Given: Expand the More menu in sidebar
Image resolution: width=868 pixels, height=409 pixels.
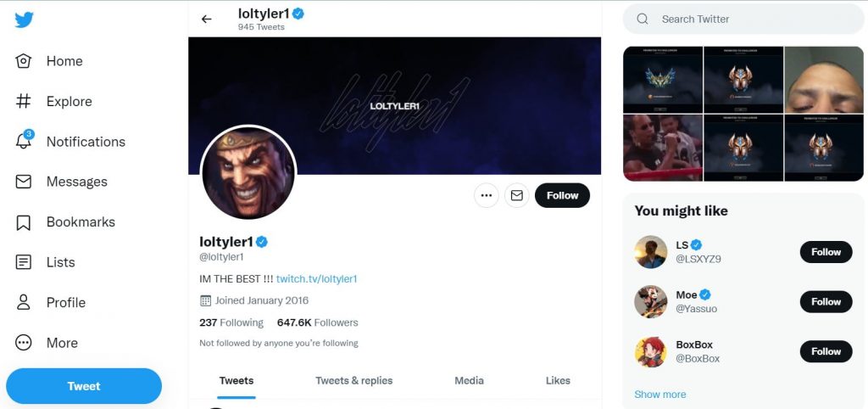Looking at the screenshot, I should pyautogui.click(x=24, y=343).
